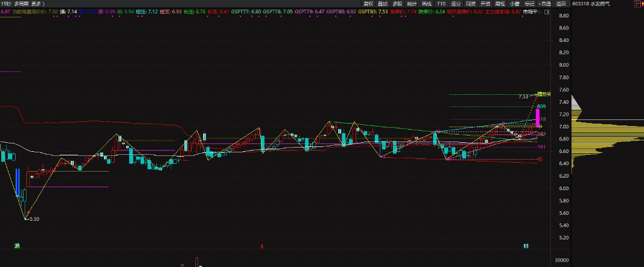Click the 返回 back button
Viewport: 644px width, 267px height.
561,4
